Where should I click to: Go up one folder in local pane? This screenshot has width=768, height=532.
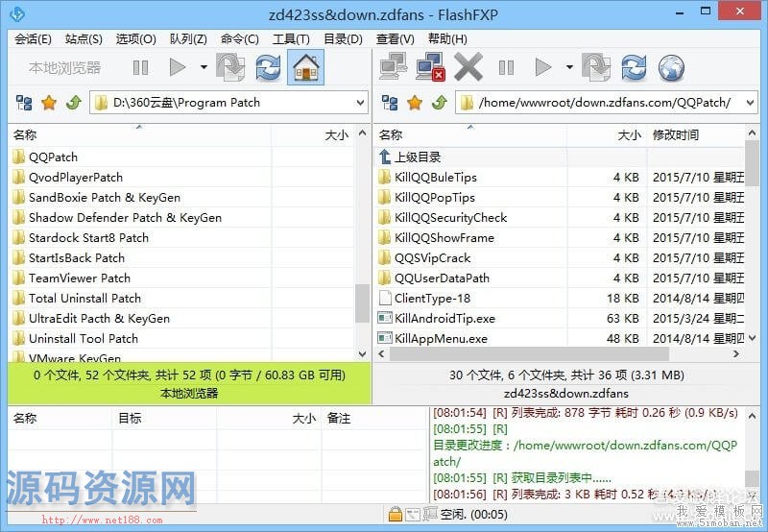point(74,103)
